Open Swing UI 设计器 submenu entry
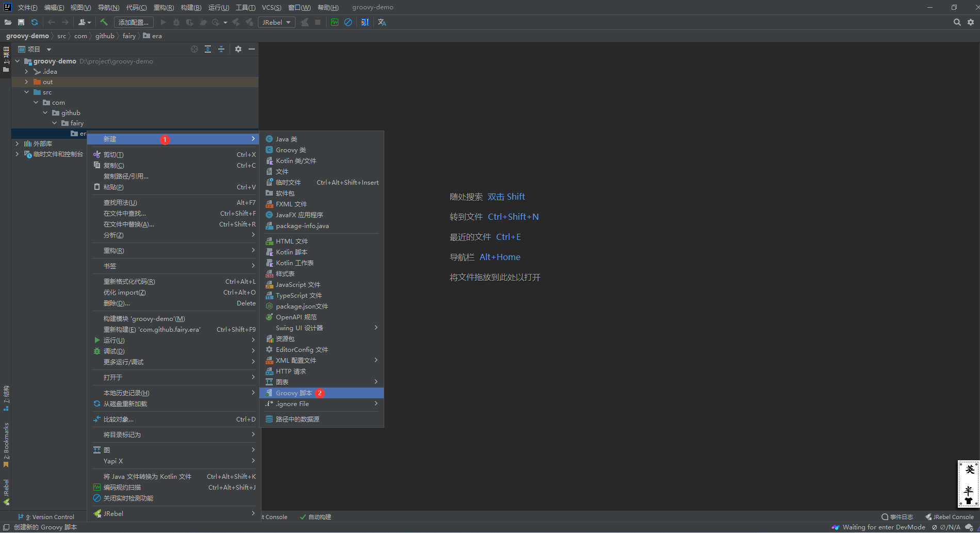Viewport: 980px width, 533px height. (322, 328)
